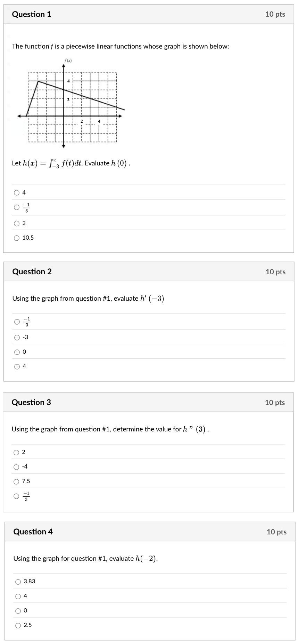Pick 2.5 for Question 4
The width and height of the screenshot is (298, 644).
coord(18,625)
